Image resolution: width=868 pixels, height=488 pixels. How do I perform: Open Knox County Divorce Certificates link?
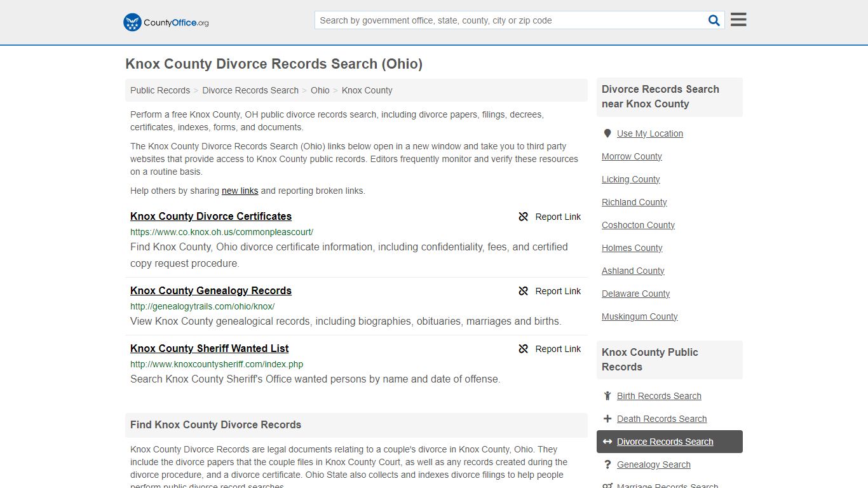211,216
